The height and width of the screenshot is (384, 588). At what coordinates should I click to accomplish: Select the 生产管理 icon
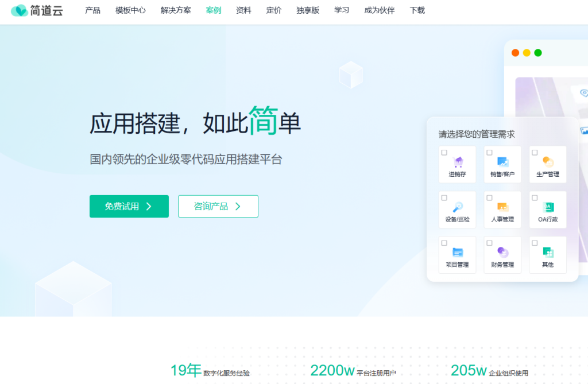[548, 162]
